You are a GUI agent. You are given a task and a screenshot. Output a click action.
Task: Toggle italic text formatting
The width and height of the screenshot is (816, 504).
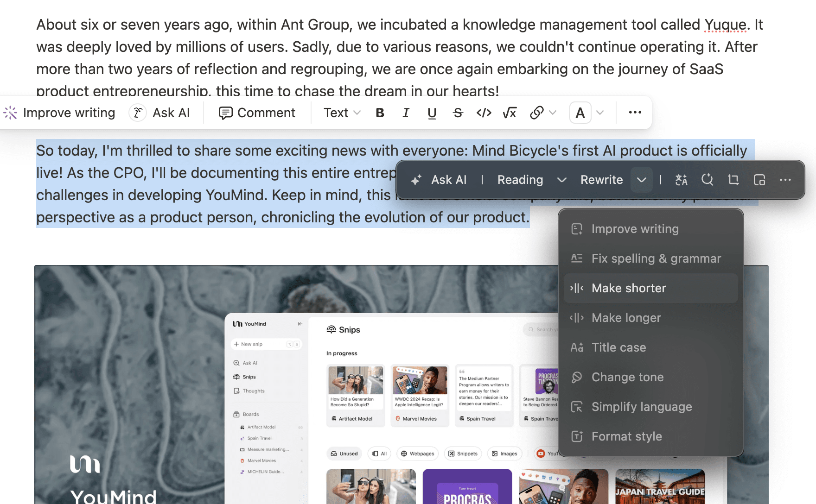406,113
